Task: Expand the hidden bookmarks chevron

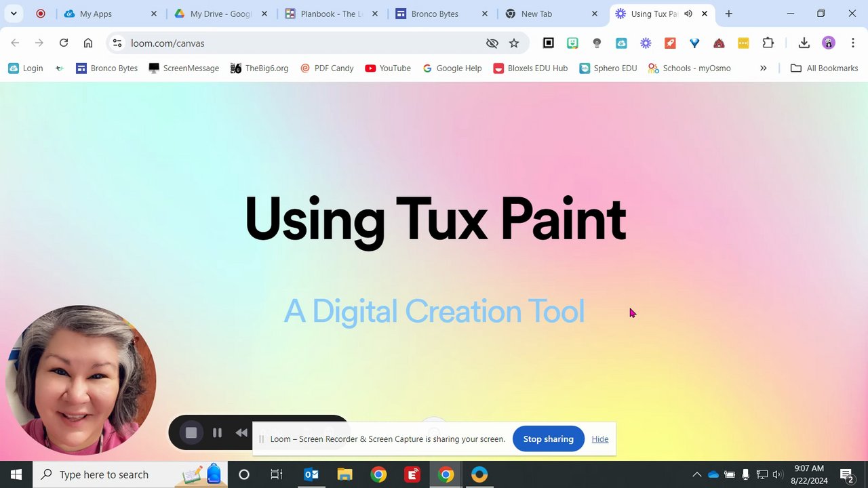Action: 763,68
